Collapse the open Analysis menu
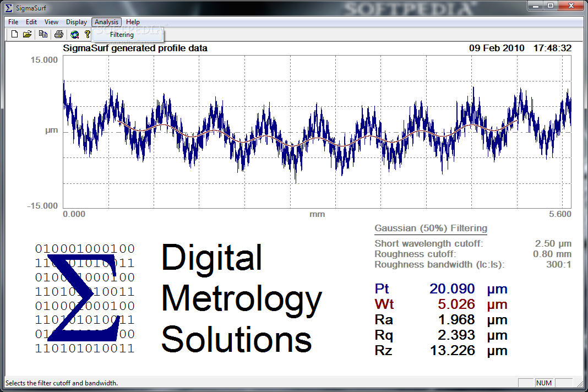 tap(106, 22)
